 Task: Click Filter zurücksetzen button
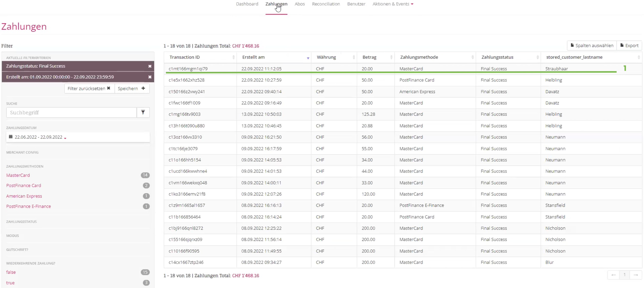click(89, 89)
